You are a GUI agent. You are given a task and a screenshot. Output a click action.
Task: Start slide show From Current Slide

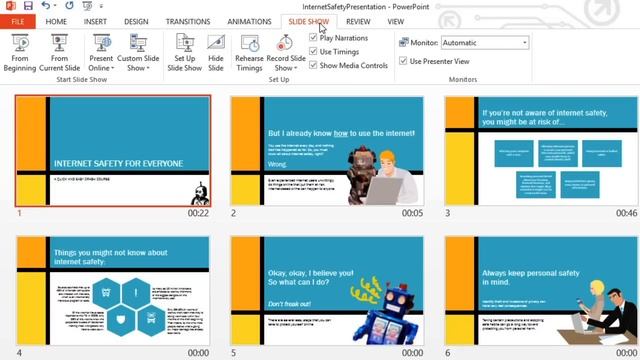click(x=59, y=53)
